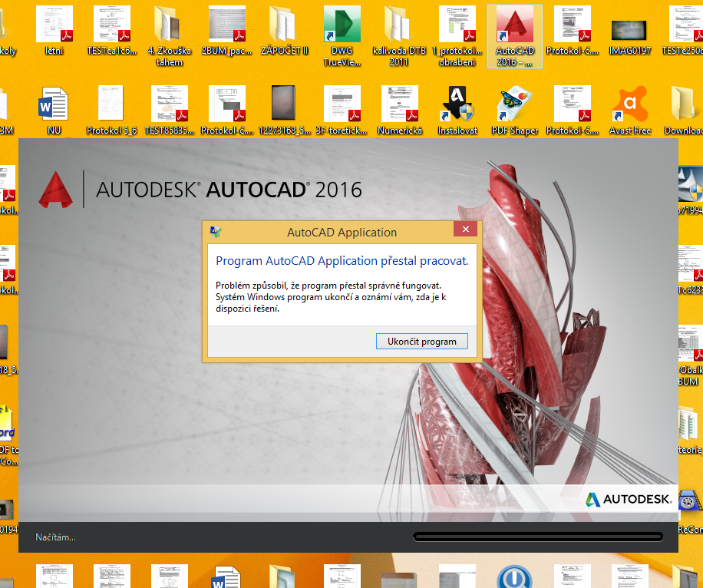This screenshot has height=588, width=703.
Task: Click the 2BUM_pac PDF file
Action: (227, 27)
